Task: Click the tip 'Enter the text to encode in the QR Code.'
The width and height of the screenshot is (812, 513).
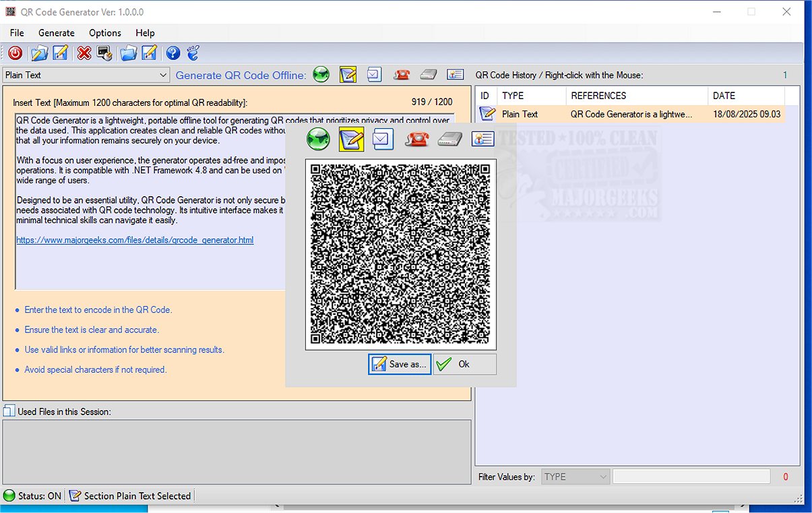Action: pyautogui.click(x=98, y=310)
